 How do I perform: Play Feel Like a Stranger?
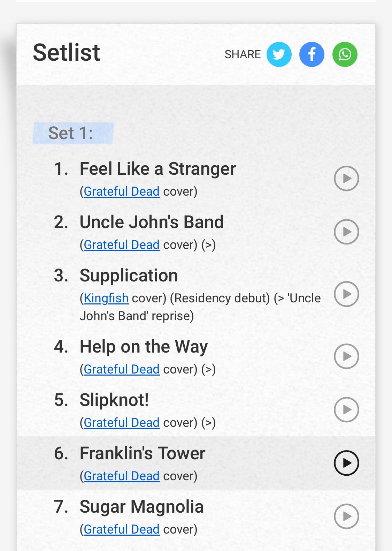[346, 179]
